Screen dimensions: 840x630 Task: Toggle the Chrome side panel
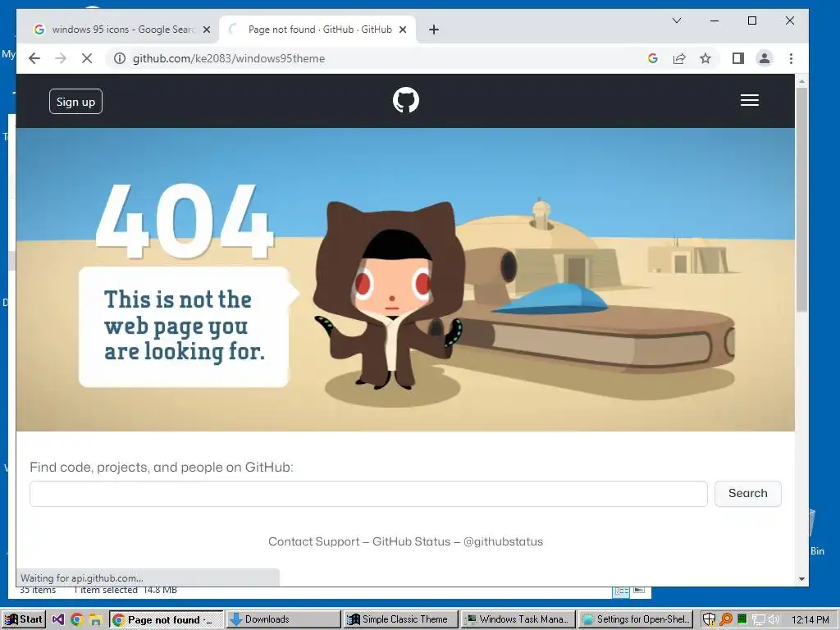coord(738,58)
